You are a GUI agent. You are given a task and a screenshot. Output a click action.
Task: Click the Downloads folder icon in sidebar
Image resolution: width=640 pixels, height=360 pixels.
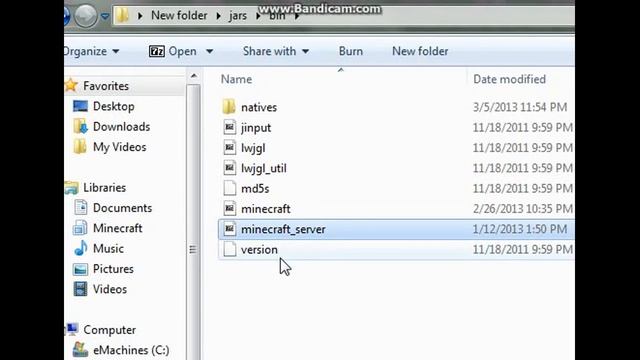click(80, 127)
